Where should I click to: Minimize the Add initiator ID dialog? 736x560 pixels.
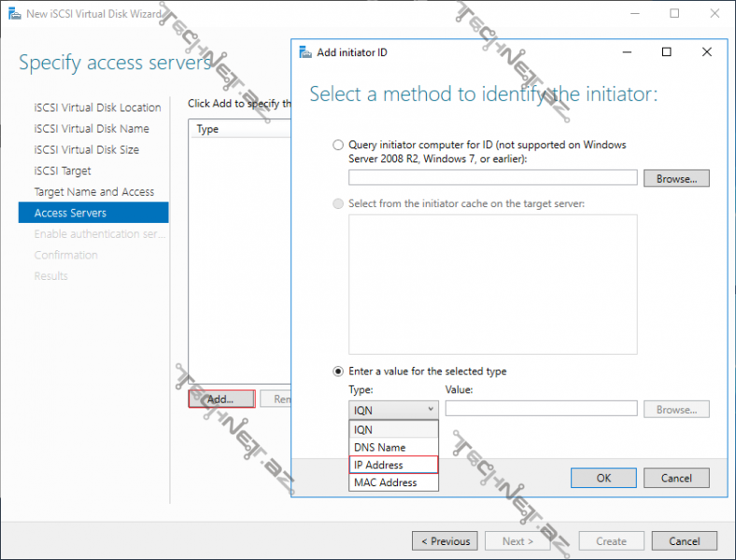tap(625, 52)
